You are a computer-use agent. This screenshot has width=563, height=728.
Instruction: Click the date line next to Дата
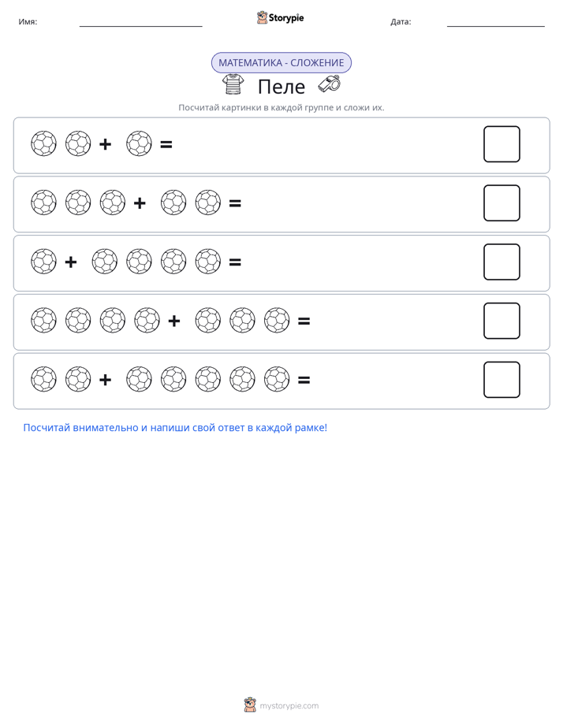click(496, 25)
